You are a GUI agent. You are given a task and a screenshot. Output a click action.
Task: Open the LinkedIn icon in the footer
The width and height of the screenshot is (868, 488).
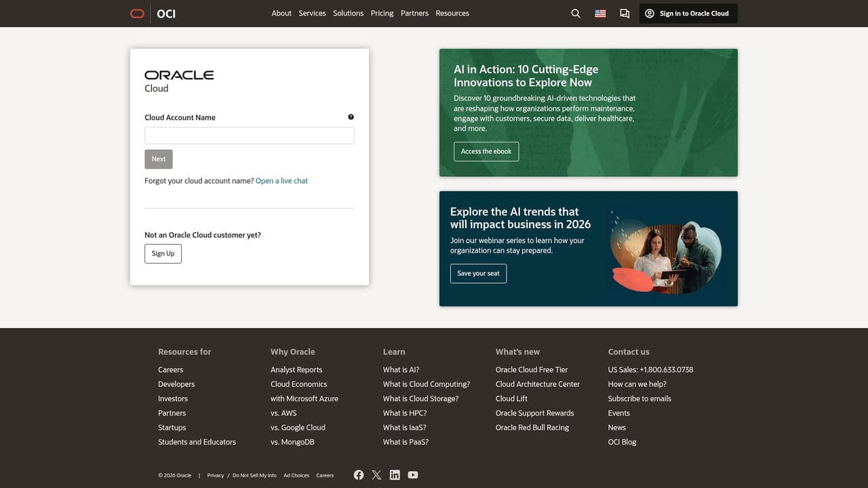(x=395, y=475)
